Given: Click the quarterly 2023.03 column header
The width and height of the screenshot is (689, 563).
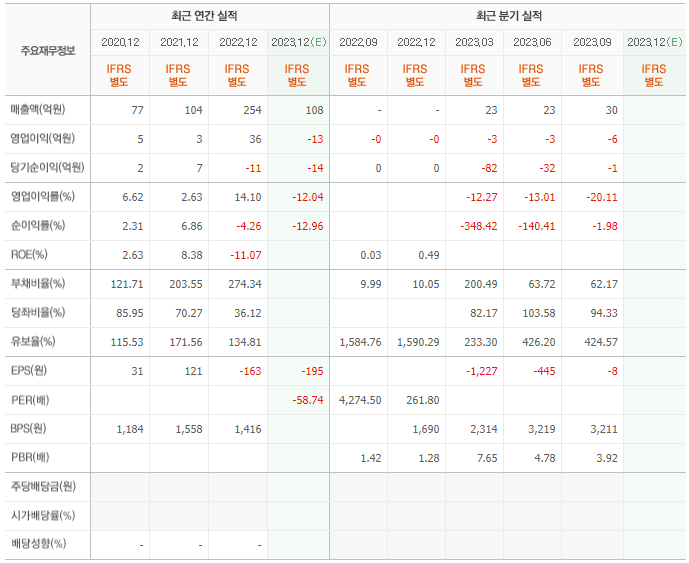Looking at the screenshot, I should (474, 42).
